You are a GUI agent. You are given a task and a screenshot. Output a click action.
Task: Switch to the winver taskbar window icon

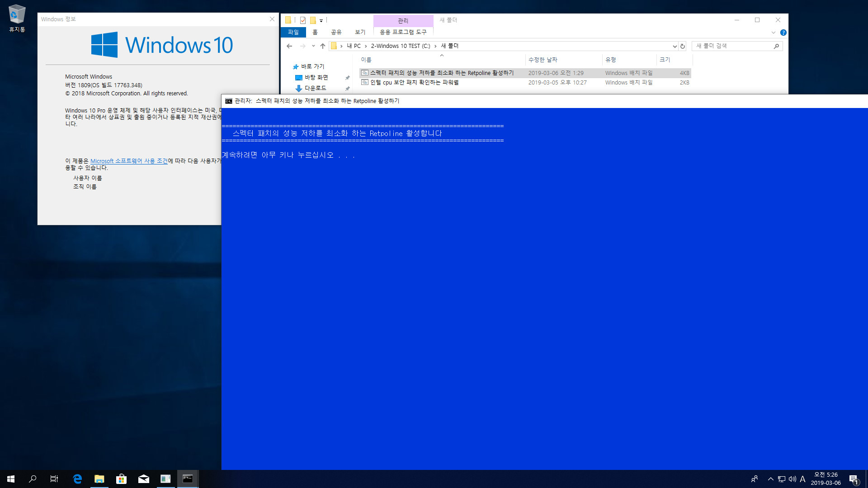click(x=165, y=479)
